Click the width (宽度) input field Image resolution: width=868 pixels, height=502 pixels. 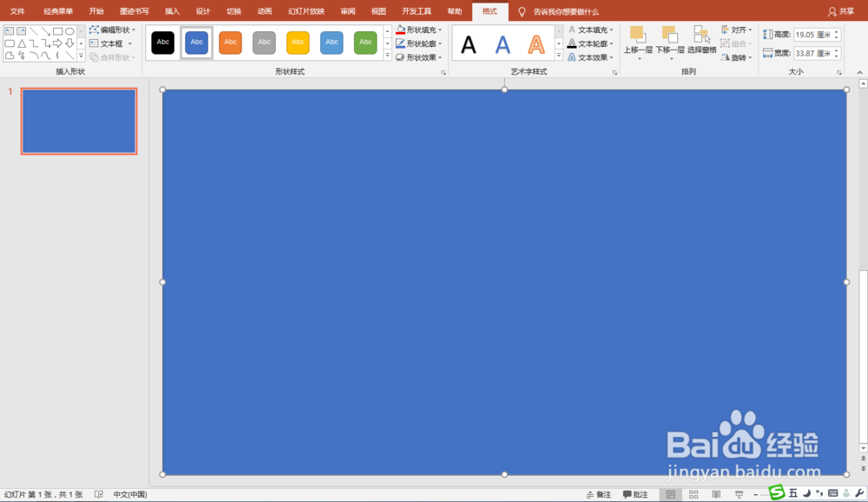click(x=817, y=53)
